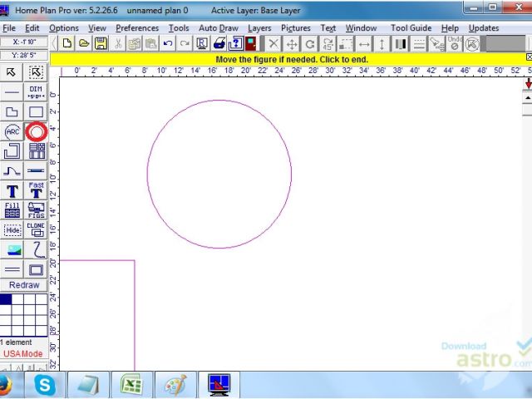Image resolution: width=532 pixels, height=399 pixels.
Task: Select the ARC drawing tool
Action: 12,131
